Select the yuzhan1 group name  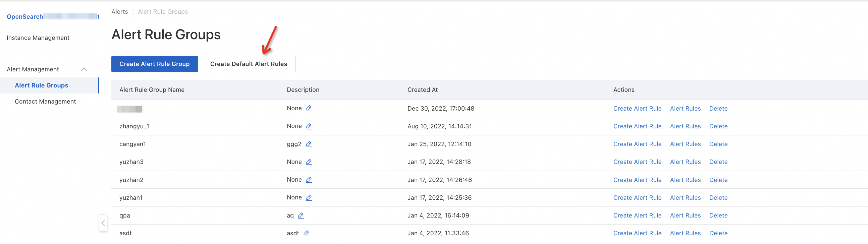click(x=131, y=198)
